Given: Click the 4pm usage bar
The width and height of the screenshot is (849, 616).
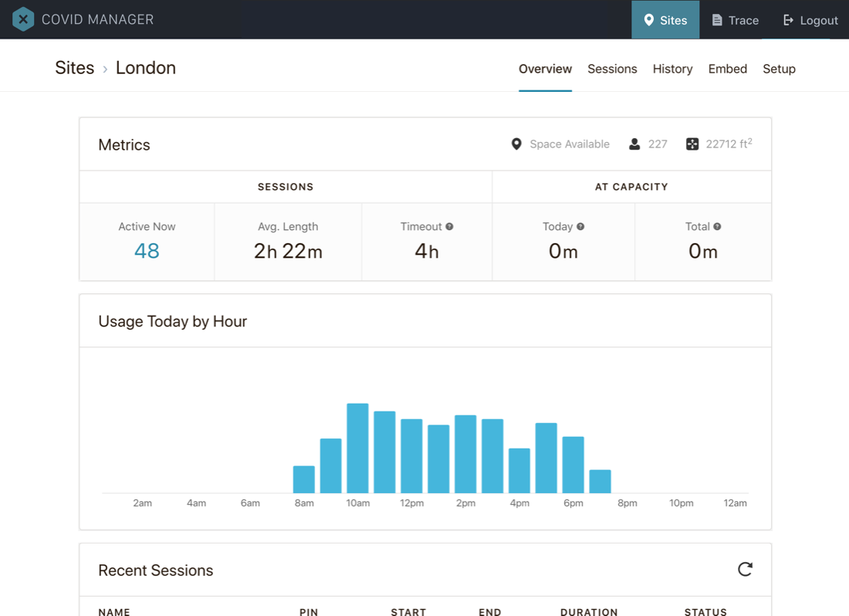Looking at the screenshot, I should 519,471.
